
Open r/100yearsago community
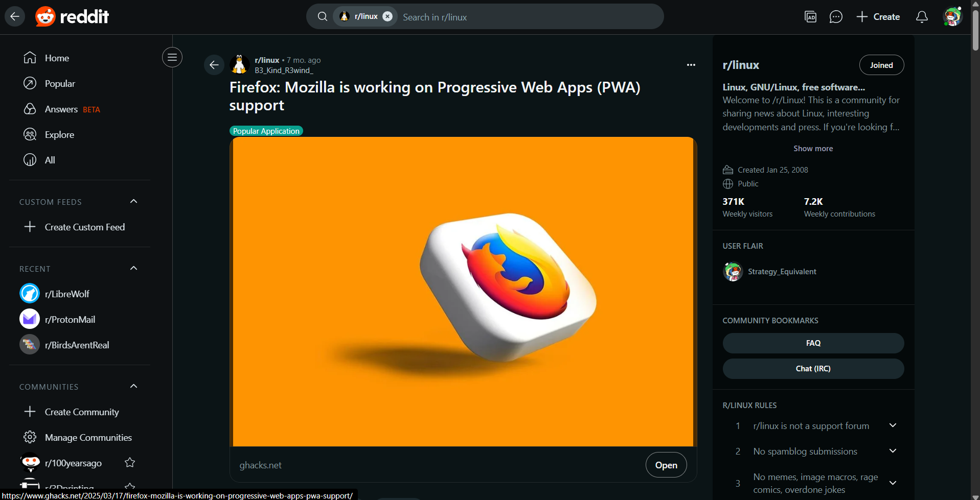(x=73, y=463)
